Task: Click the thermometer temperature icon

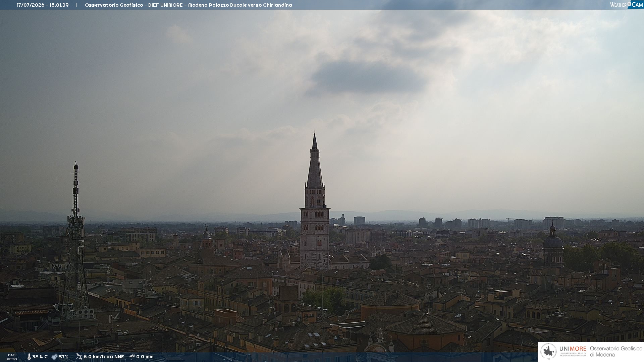Action: (29, 357)
